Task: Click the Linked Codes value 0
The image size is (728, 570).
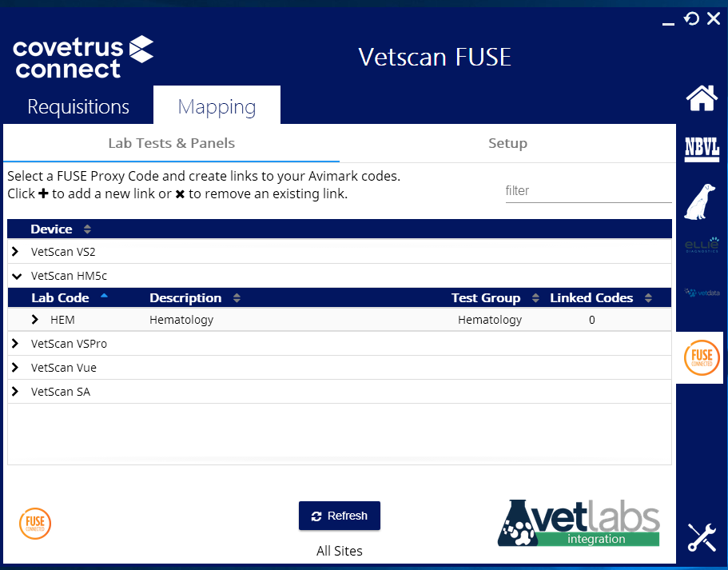Action: pyautogui.click(x=592, y=320)
